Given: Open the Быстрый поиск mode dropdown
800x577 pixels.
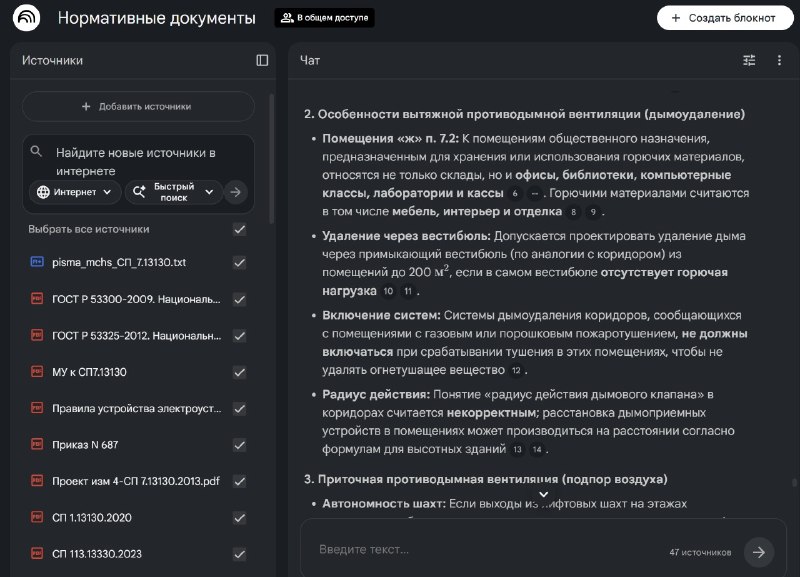Looking at the screenshot, I should tap(173, 192).
